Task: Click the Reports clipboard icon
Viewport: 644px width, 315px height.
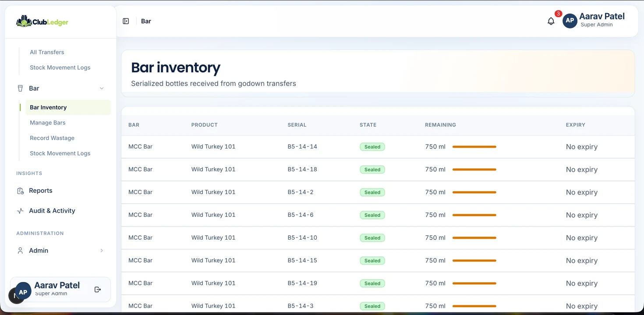Action: (x=20, y=191)
